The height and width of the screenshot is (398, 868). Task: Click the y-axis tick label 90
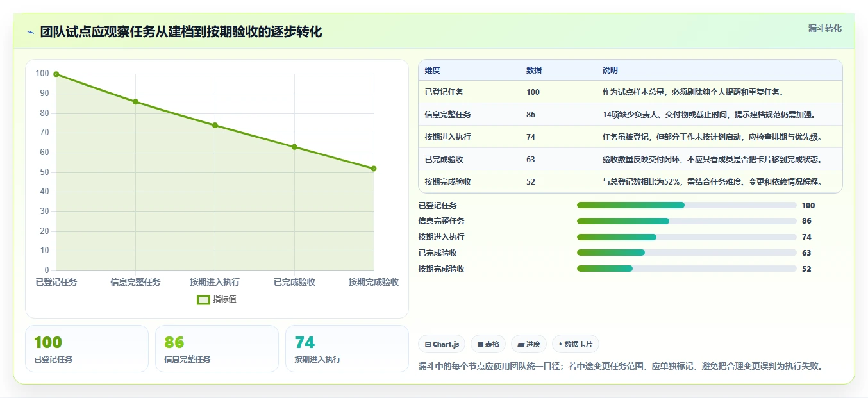(x=44, y=94)
